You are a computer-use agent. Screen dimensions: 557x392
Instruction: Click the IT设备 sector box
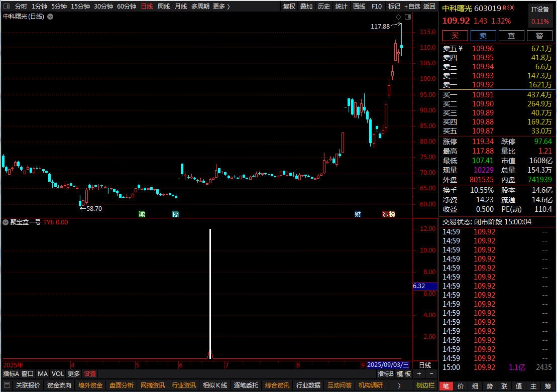[x=540, y=15]
